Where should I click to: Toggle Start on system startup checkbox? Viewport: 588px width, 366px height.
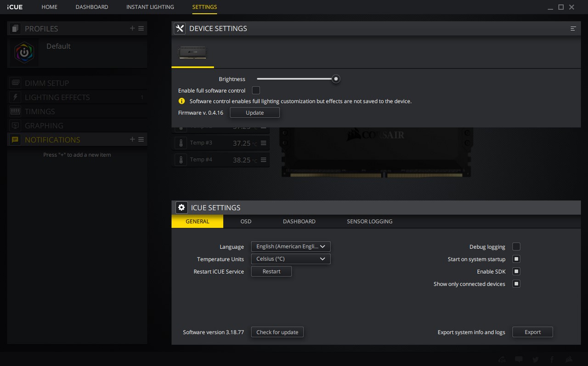pyautogui.click(x=516, y=259)
